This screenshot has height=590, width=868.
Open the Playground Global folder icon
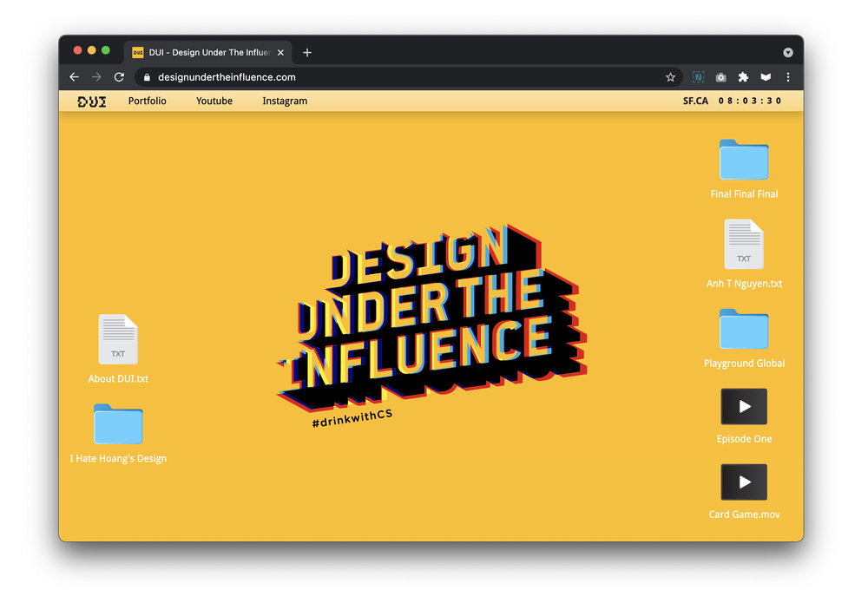tap(744, 329)
